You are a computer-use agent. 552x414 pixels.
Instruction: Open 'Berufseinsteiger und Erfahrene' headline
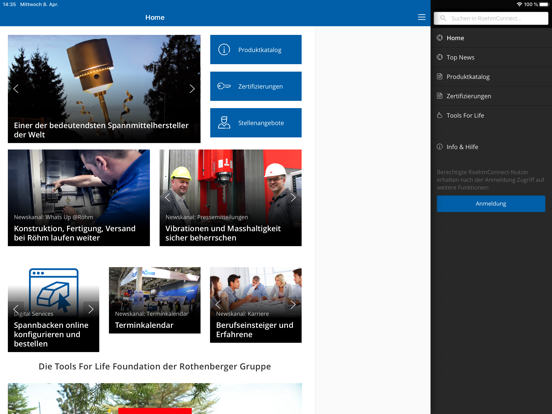pyautogui.click(x=255, y=330)
